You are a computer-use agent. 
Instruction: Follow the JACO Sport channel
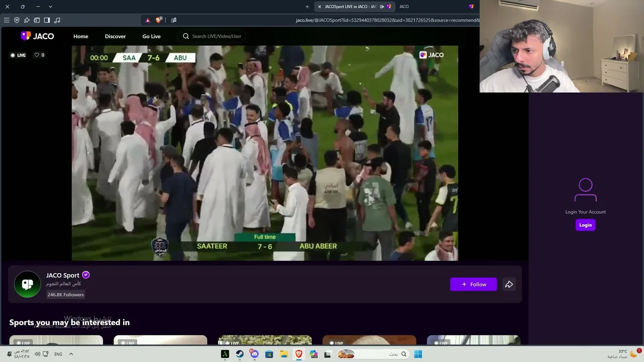coord(473,285)
